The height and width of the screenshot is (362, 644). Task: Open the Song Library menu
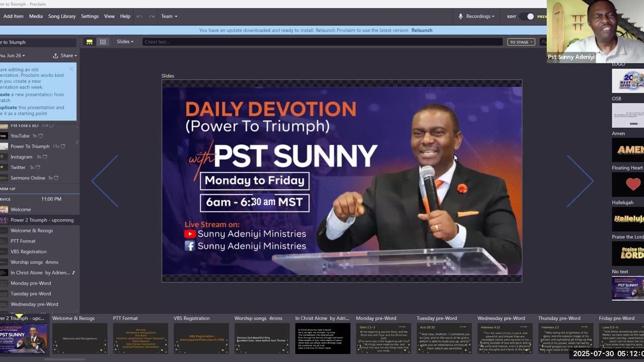point(62,16)
